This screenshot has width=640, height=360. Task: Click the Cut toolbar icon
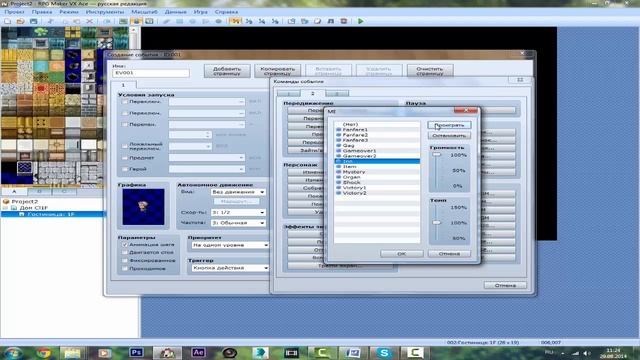point(51,21)
